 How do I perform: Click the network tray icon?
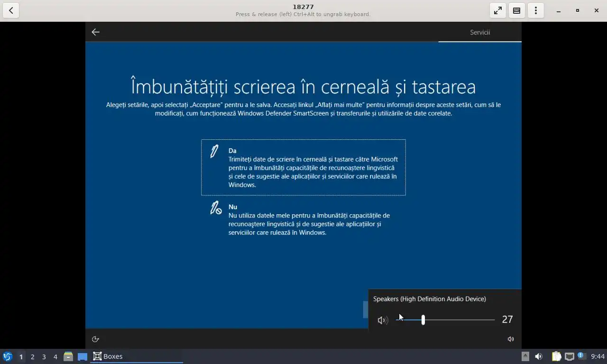click(569, 356)
